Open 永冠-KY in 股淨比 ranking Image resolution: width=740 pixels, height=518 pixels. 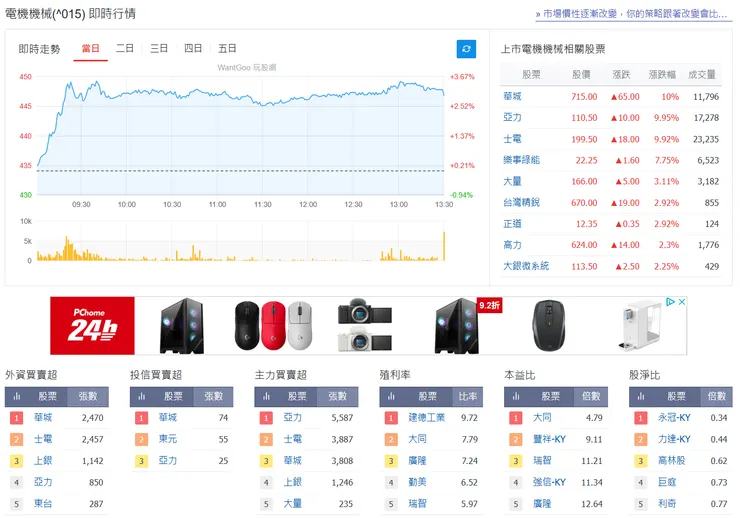(x=674, y=418)
